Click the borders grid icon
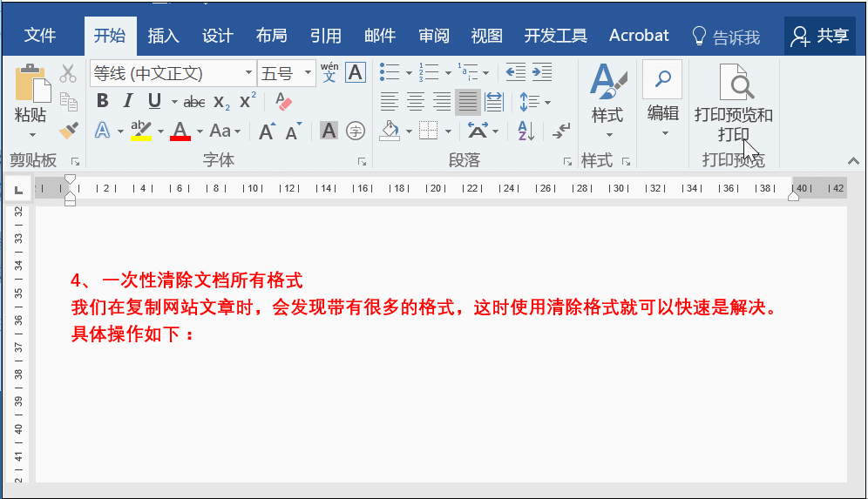868x499 pixels. [x=428, y=131]
